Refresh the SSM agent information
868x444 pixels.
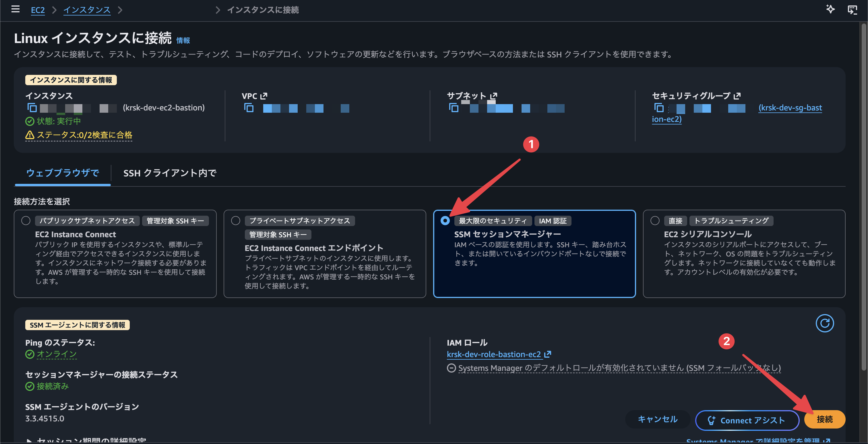point(825,323)
